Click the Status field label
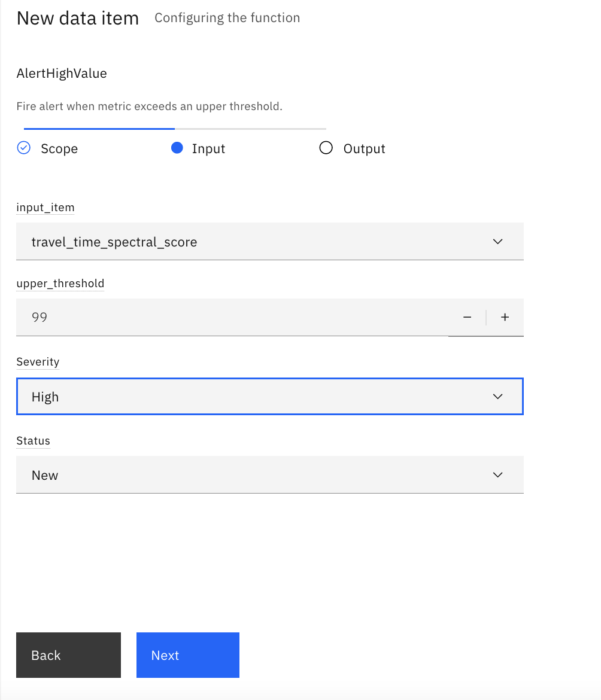This screenshot has height=700, width=601. (33, 440)
